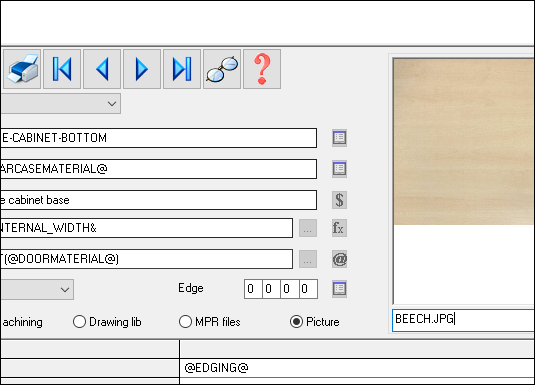Image resolution: width=535 pixels, height=385 pixels.
Task: Go to first record arrow button
Action: (62, 69)
